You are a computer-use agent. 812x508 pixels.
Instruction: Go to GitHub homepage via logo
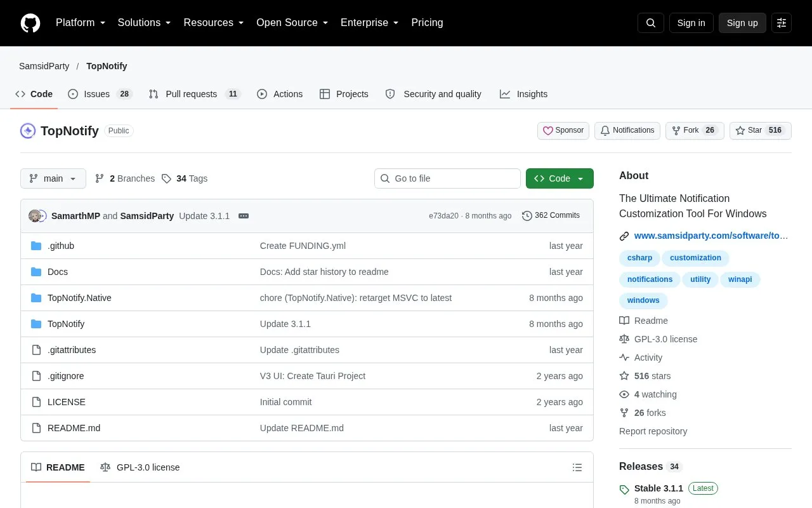pos(30,23)
